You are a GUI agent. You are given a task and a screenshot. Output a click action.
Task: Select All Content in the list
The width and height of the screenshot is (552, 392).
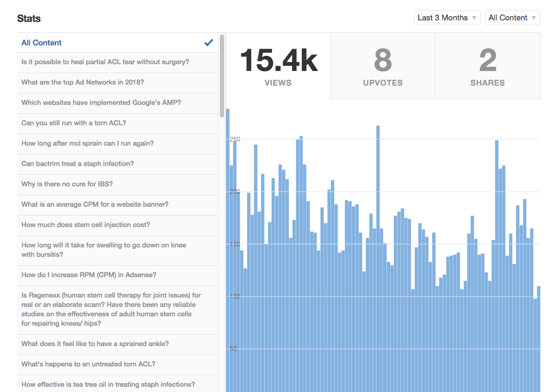point(118,43)
